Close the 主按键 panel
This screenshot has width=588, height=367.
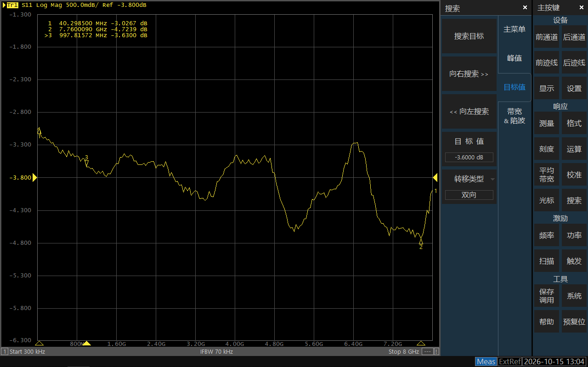tap(582, 8)
